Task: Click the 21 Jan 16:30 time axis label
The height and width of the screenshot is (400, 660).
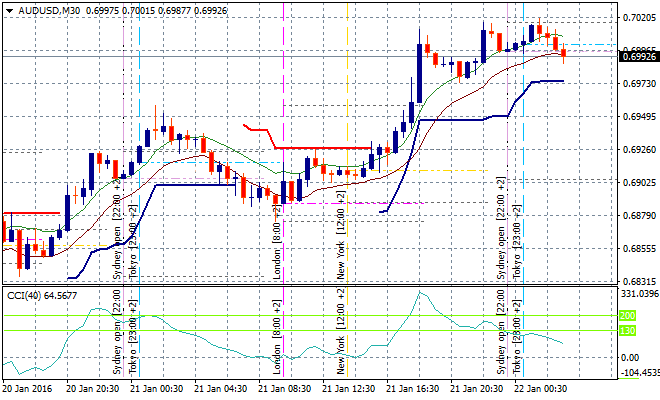Action: 412,388
